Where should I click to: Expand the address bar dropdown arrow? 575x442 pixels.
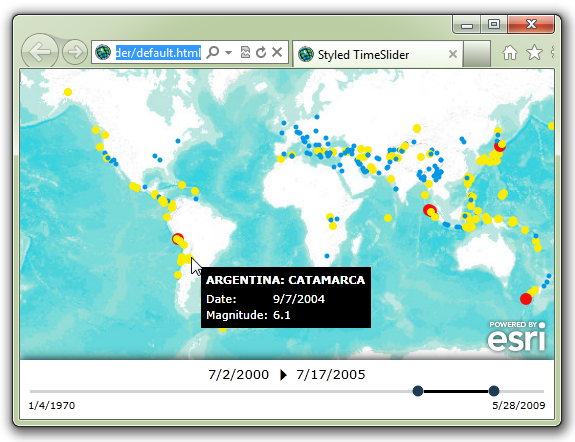[228, 53]
